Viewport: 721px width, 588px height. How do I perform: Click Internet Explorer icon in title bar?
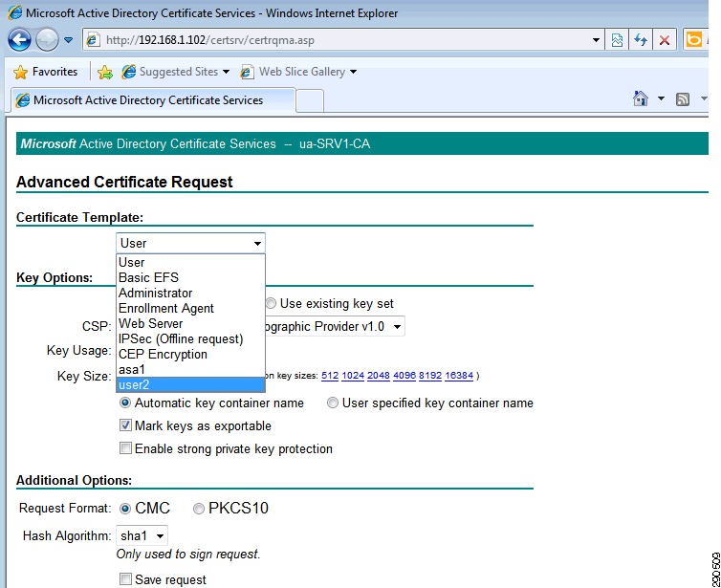(x=15, y=12)
